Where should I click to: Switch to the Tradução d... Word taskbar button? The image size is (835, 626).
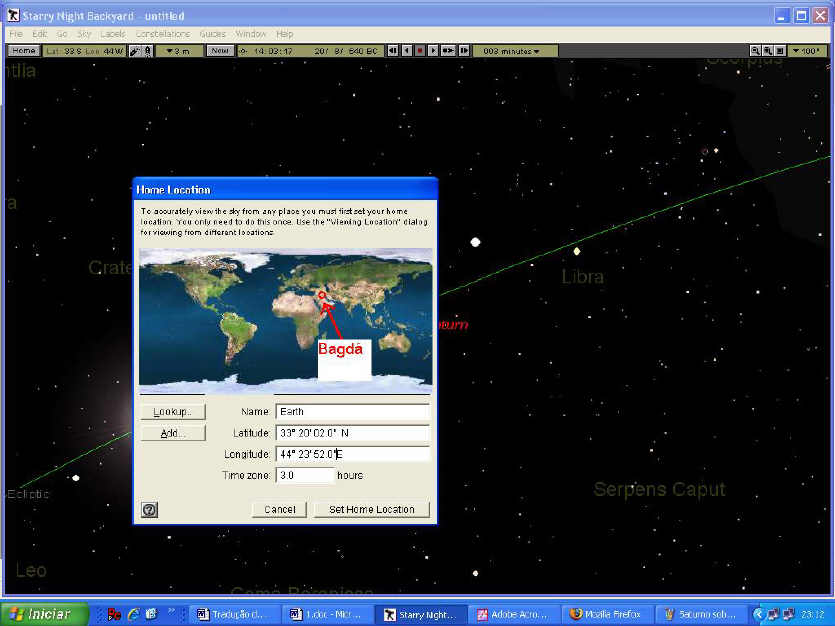(236, 614)
